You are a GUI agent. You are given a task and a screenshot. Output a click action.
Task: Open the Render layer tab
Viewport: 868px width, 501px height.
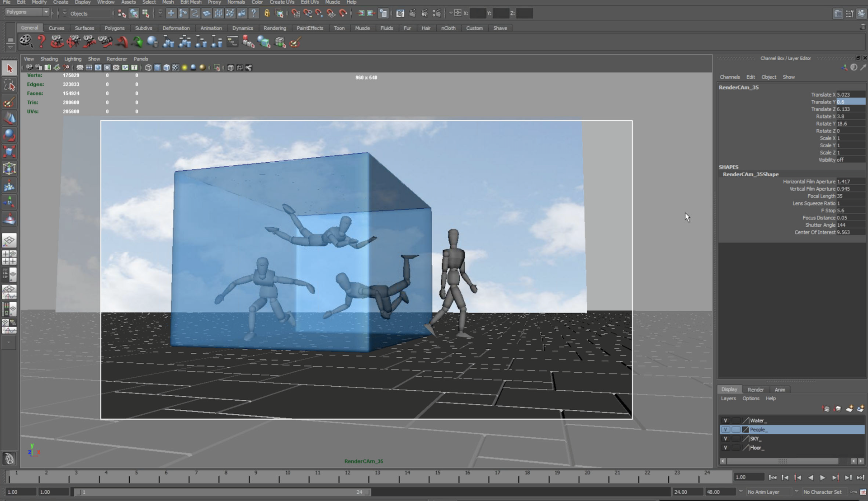click(x=755, y=389)
